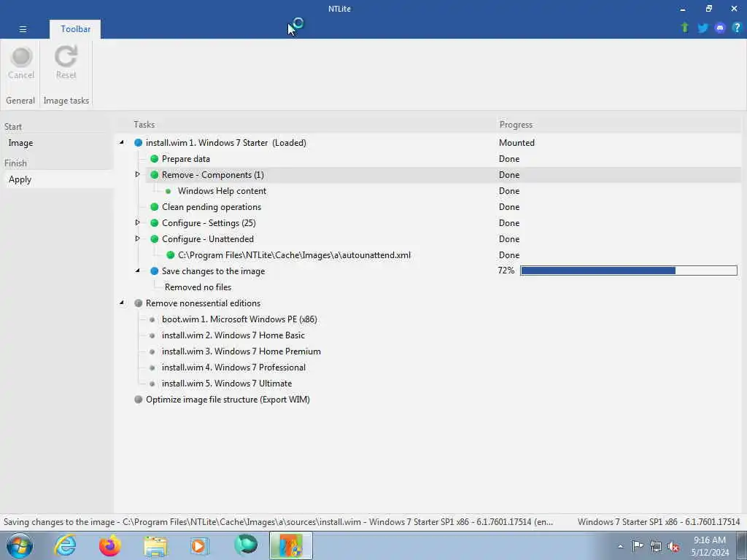Viewport: 747px width, 560px height.
Task: Click gray dot of Home Basic row
Action: click(x=152, y=335)
